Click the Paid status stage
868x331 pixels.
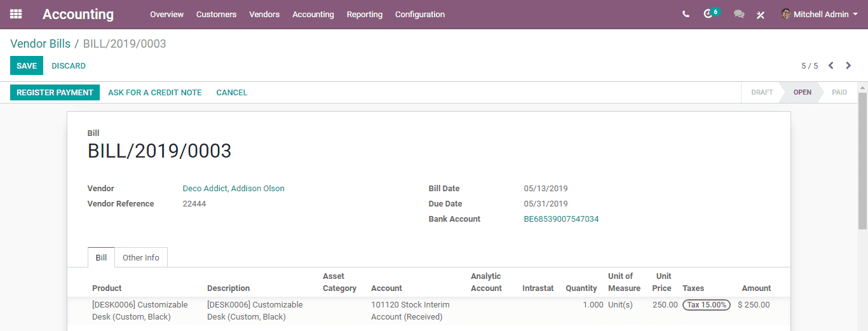click(x=839, y=92)
